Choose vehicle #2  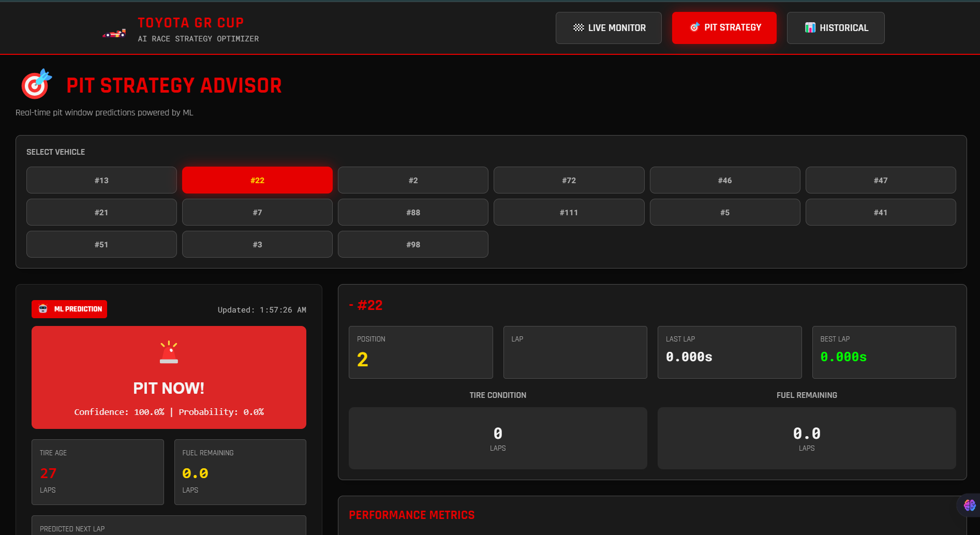pos(413,180)
